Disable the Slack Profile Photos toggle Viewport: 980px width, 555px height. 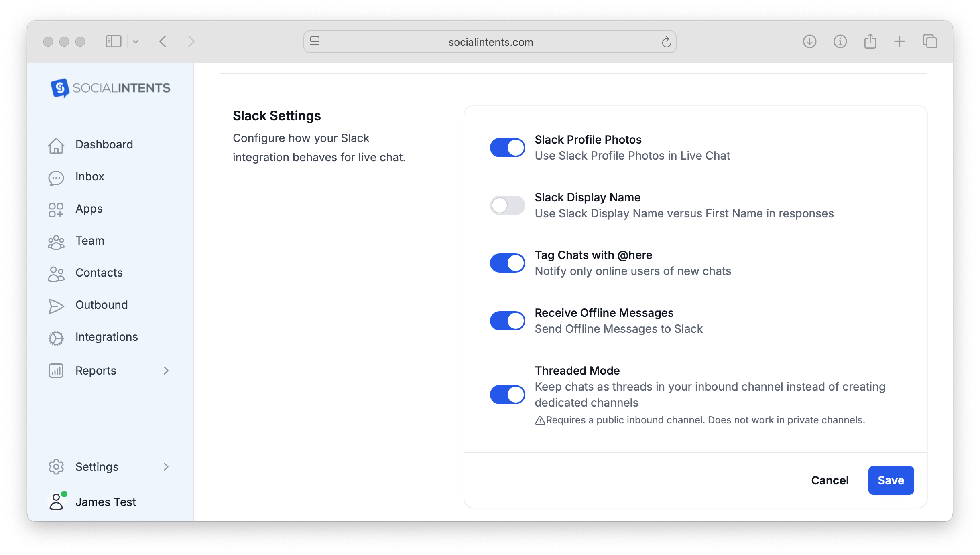coord(507,148)
